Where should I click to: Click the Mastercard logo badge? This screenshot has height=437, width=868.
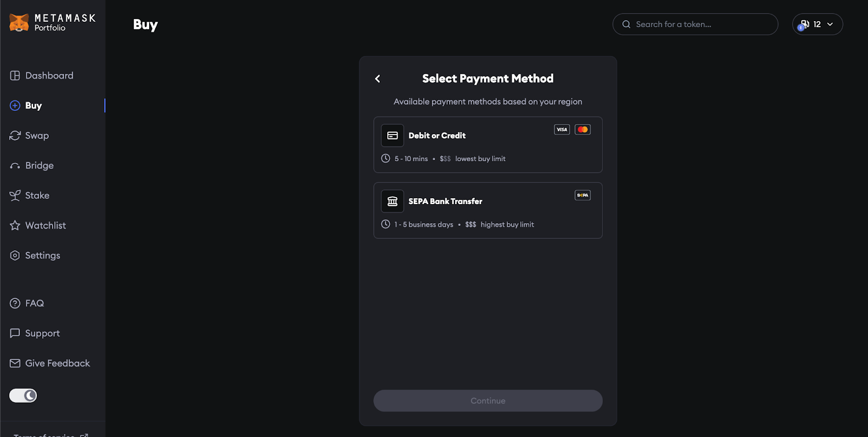583,130
